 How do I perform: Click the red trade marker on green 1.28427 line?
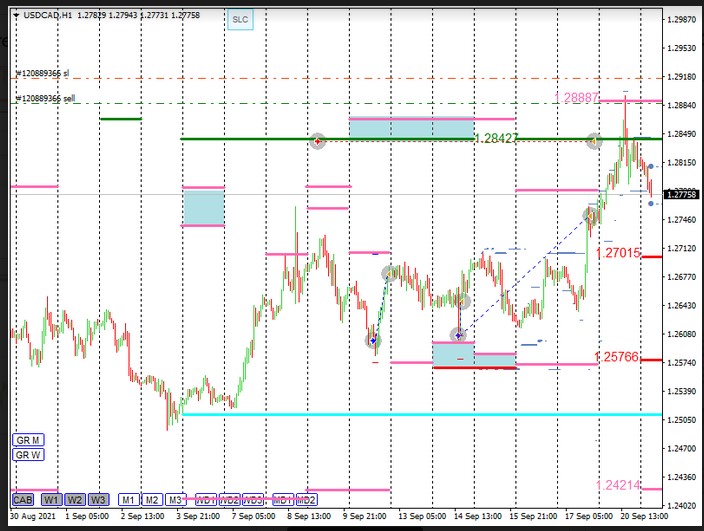[318, 141]
